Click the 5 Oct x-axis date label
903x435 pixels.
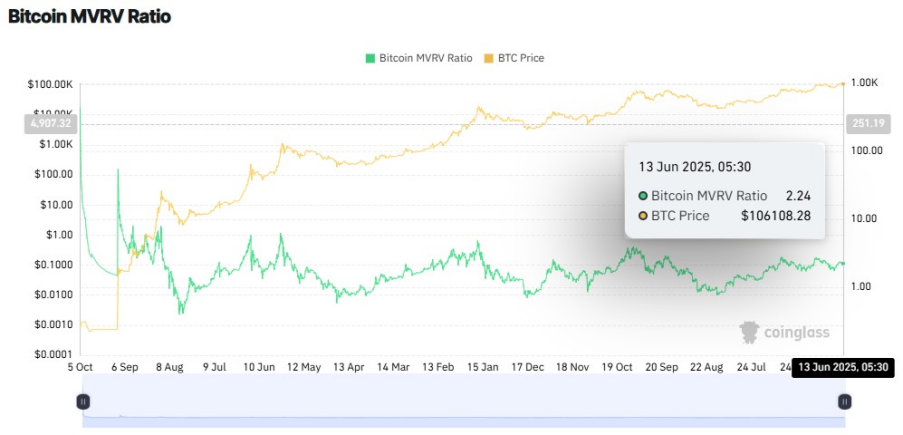tap(81, 367)
